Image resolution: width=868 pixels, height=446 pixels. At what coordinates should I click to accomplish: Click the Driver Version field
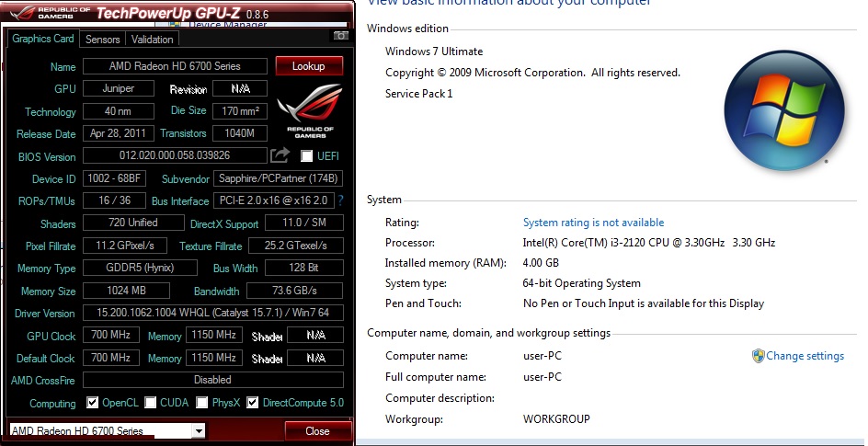[x=213, y=313]
